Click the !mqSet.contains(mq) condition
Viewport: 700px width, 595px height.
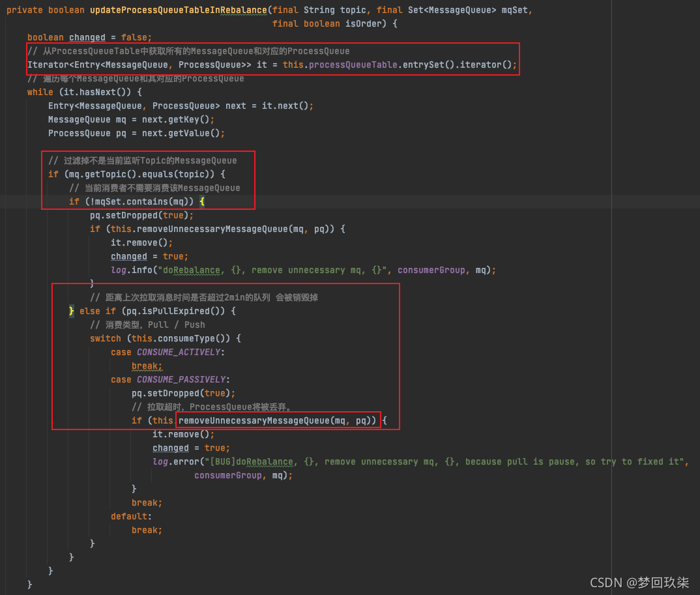pyautogui.click(x=137, y=201)
